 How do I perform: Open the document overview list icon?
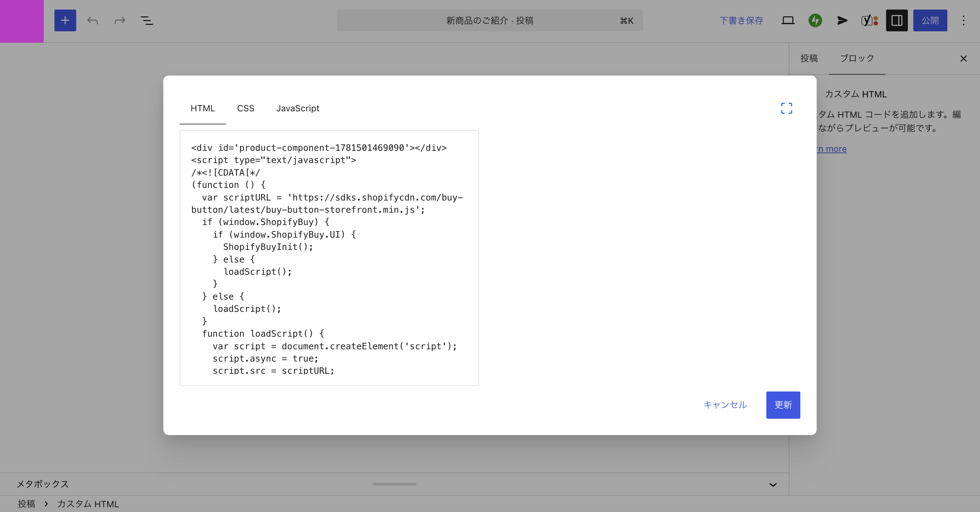[147, 20]
